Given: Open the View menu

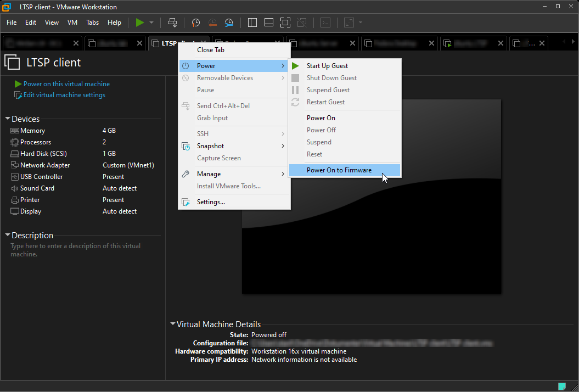Looking at the screenshot, I should coord(52,23).
